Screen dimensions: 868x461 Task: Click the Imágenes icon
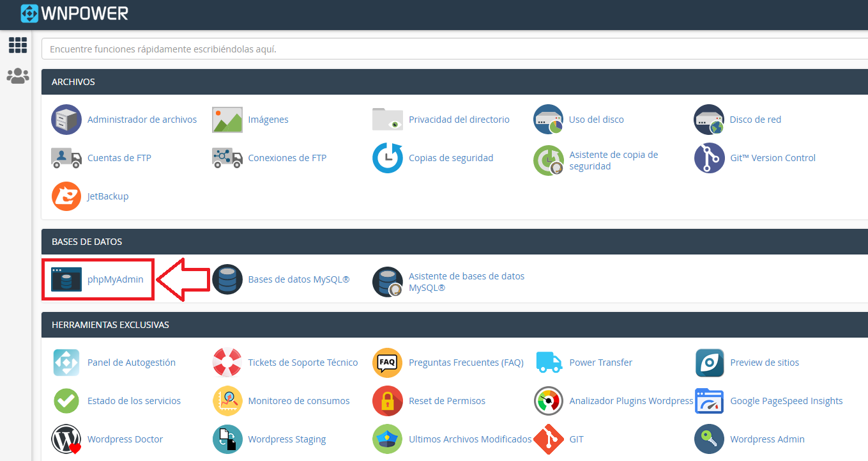click(x=227, y=120)
